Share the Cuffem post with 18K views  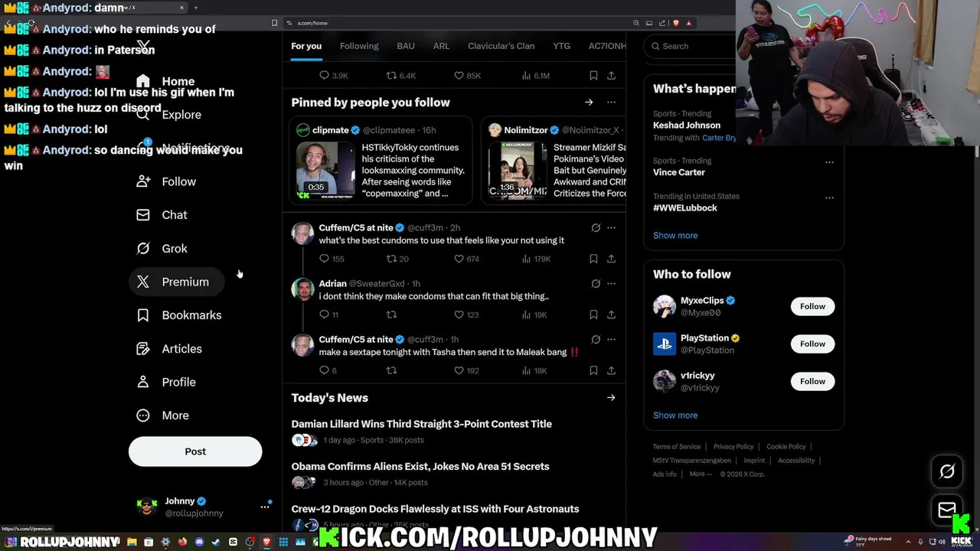(611, 370)
